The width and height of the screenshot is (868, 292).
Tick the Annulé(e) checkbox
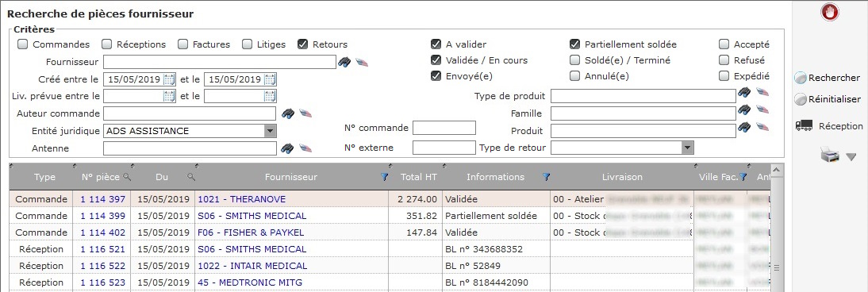tap(574, 76)
